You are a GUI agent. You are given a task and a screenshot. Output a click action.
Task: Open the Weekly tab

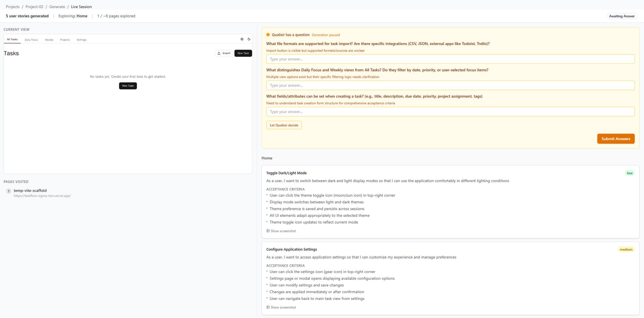pos(49,40)
